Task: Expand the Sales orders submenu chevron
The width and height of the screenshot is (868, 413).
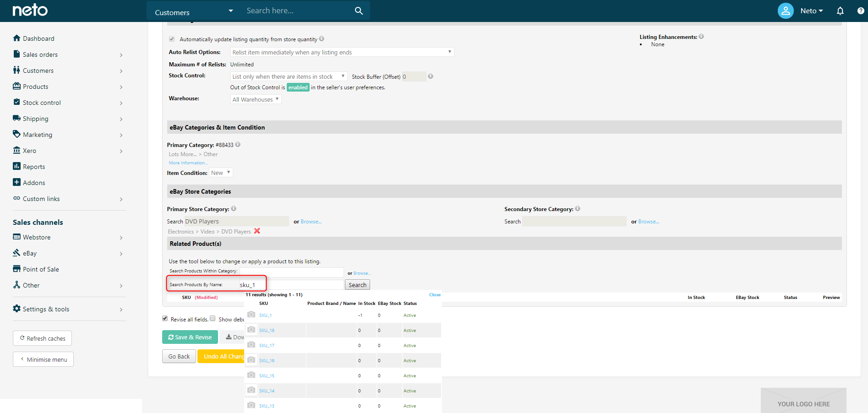Action: [121, 55]
